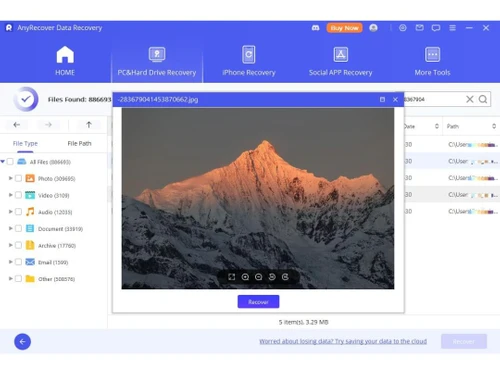Click the Video category icon
500x375 pixels.
30,195
